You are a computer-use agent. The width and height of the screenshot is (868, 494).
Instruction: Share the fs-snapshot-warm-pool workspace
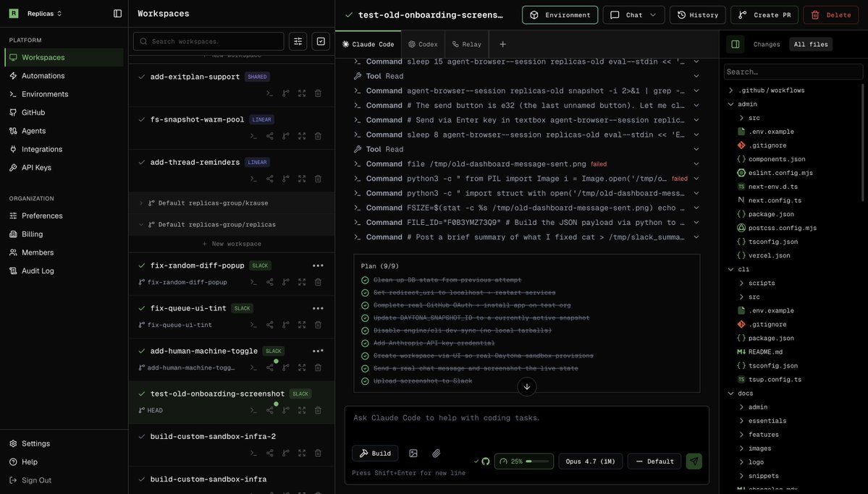269,136
